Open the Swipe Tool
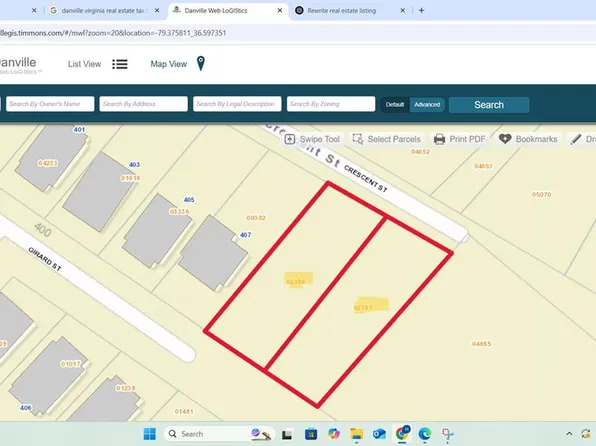Viewport: 596px width, 446px height. (x=312, y=139)
